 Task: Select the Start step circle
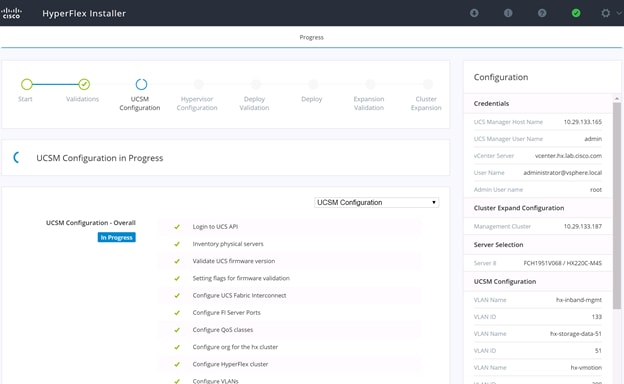pos(27,84)
